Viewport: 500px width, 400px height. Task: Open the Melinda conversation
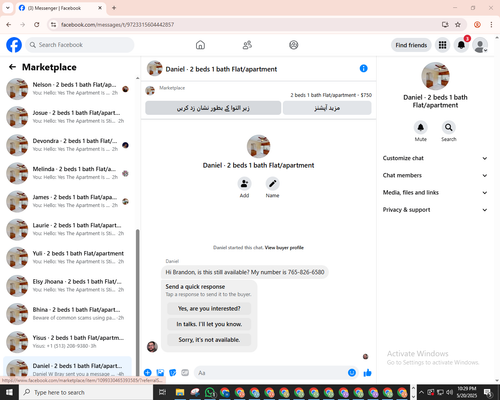pyautogui.click(x=68, y=173)
